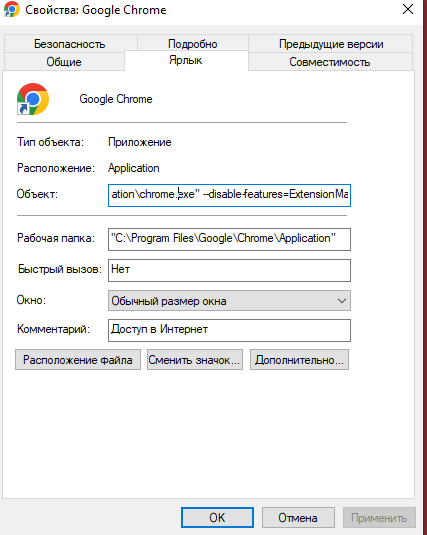Viewport: 427px width, 535px height.
Task: Cancel changes with Отмена button
Action: point(298,518)
